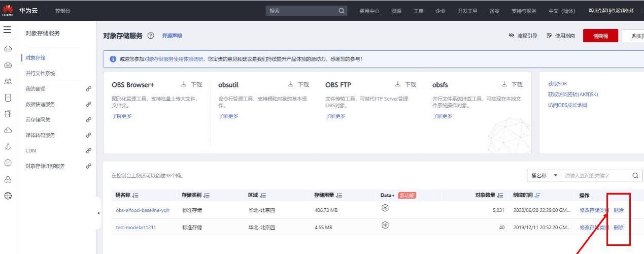Click 了解更多 under OBS Browser+
The image size is (644, 254).
(x=122, y=116)
